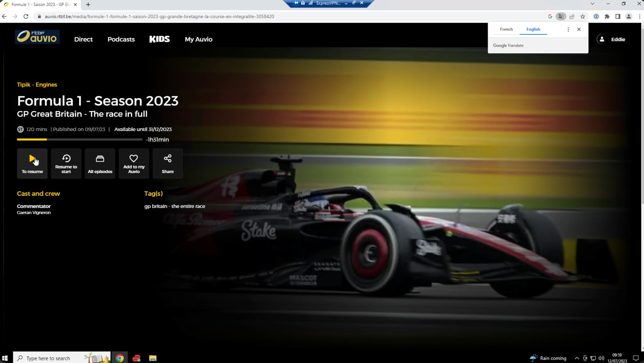Open Translate options with the three-dot menu
The width and height of the screenshot is (644, 363).
(x=568, y=29)
